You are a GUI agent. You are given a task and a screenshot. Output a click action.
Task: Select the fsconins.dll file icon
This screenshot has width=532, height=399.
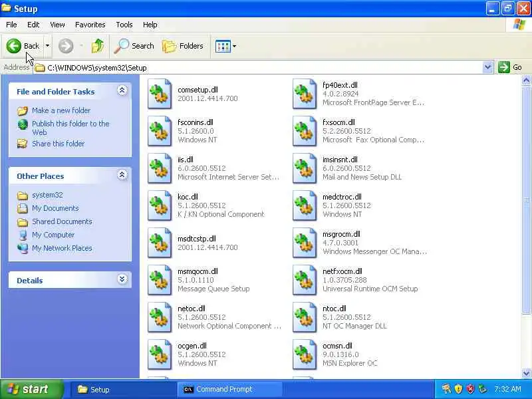[160, 131]
